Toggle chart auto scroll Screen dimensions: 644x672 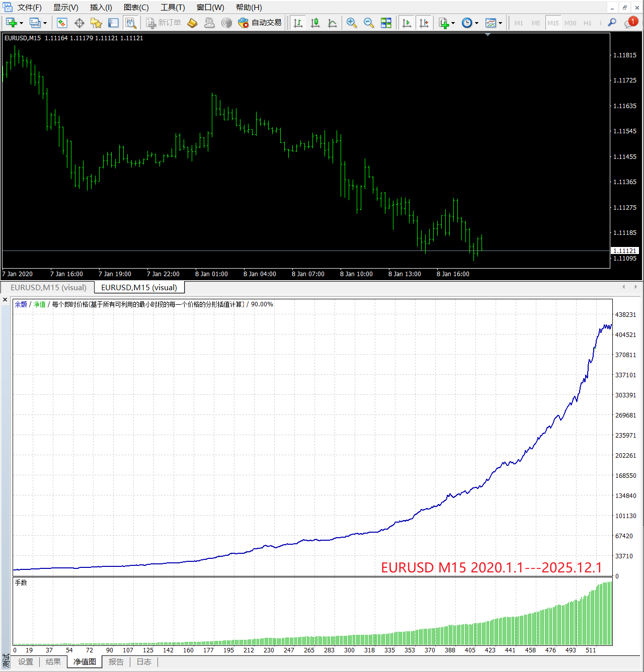[x=407, y=23]
